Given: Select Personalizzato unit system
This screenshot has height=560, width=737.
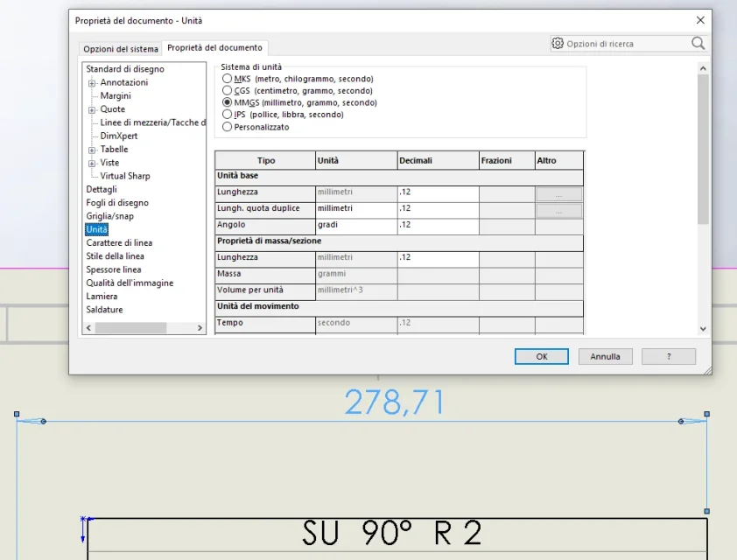Looking at the screenshot, I should tap(228, 127).
